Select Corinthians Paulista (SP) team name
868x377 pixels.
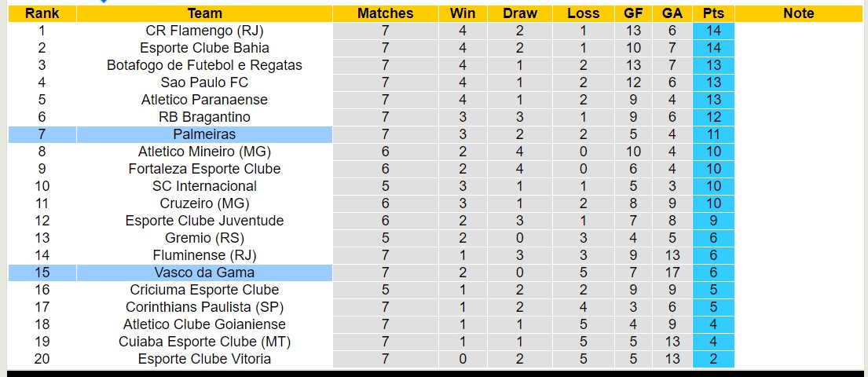pyautogui.click(x=204, y=307)
